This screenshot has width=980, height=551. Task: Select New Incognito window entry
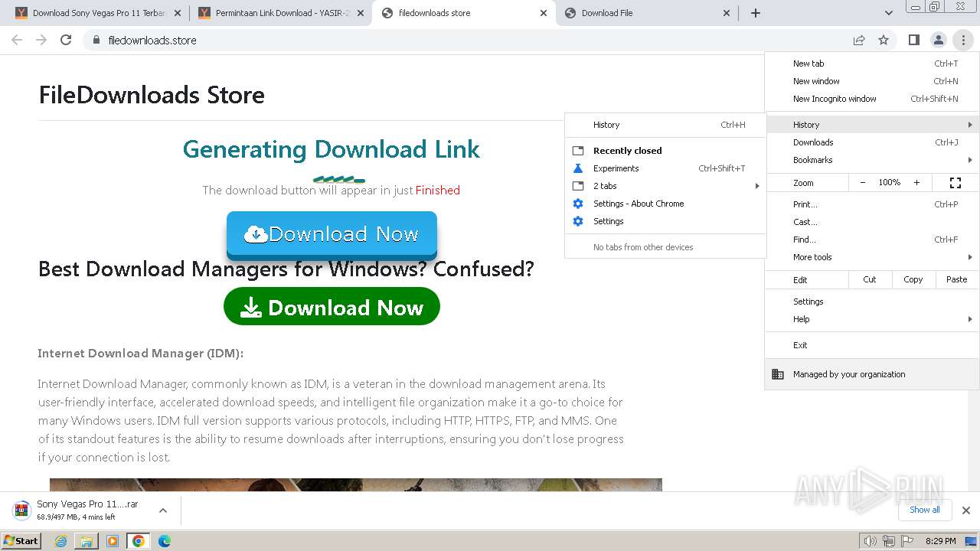pos(872,99)
